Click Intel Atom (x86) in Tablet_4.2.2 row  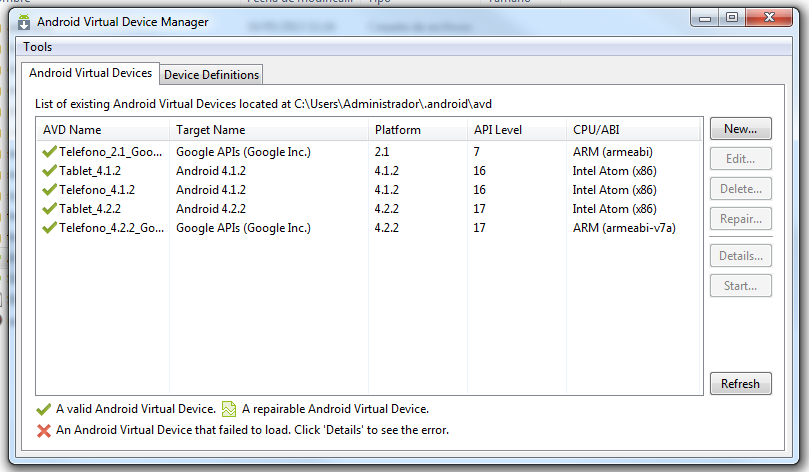(x=614, y=209)
